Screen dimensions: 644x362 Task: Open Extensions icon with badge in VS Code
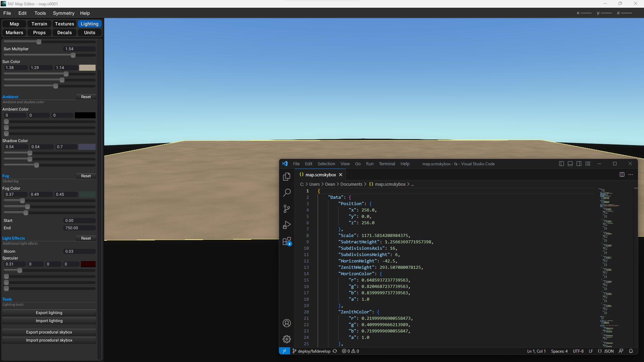287,241
